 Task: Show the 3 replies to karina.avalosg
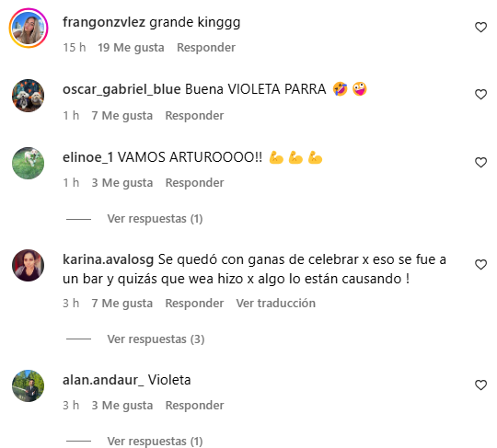pyautogui.click(x=156, y=339)
